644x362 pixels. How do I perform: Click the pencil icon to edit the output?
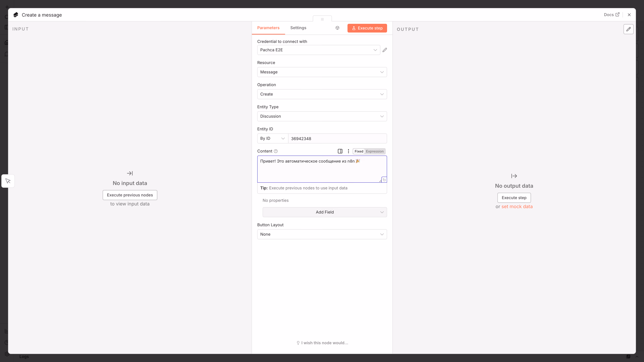628,29
